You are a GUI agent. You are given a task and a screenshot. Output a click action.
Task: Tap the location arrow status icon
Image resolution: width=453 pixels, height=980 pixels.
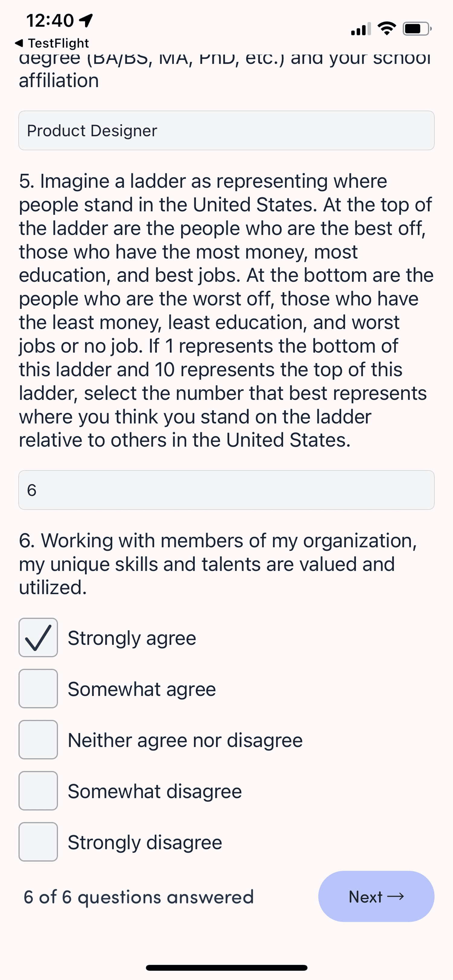tap(86, 20)
